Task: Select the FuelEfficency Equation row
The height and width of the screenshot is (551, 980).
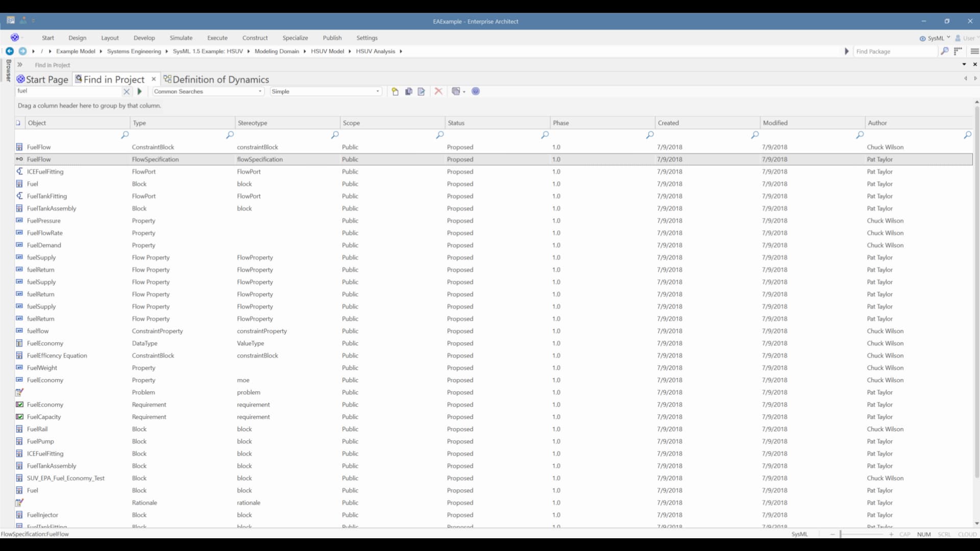Action: (494, 356)
